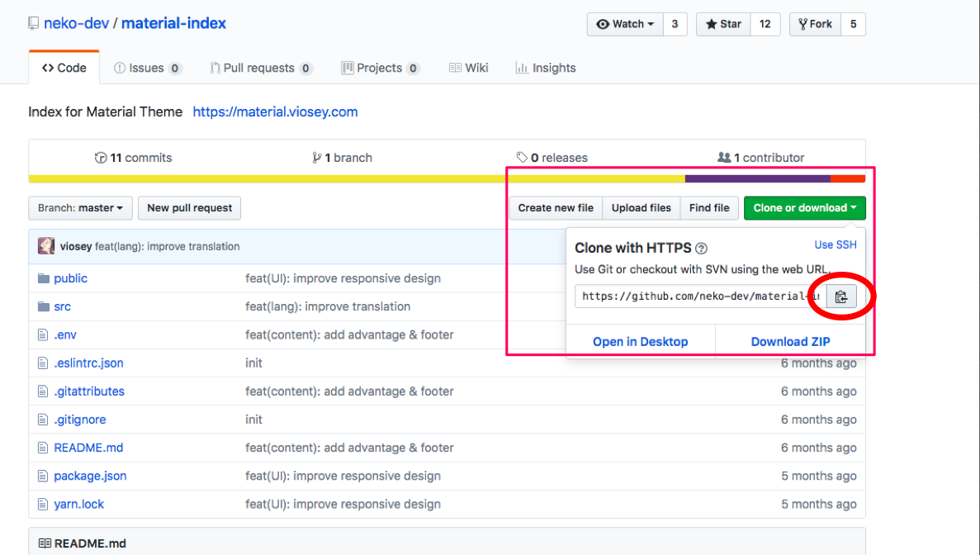Open https://material.viosey.com link
Viewport: 980px width, 555px height.
click(x=275, y=111)
